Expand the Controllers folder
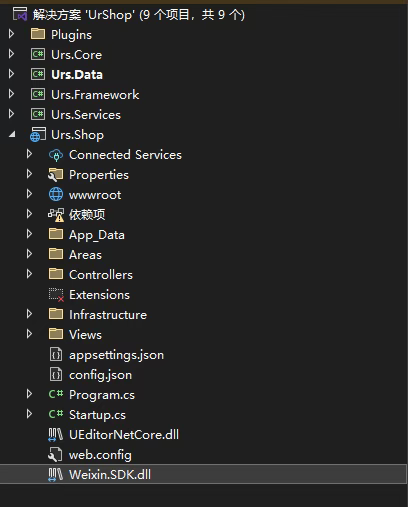408x507 pixels. [29, 274]
